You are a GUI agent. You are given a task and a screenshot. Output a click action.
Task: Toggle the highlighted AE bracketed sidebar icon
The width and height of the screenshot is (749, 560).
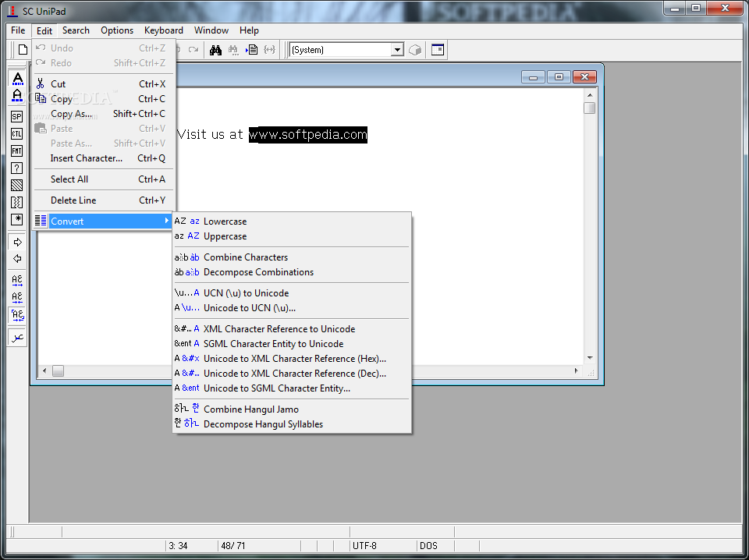17,314
